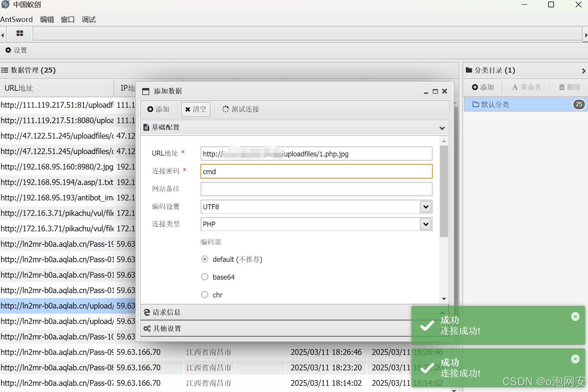588x392 pixels.
Task: Click the 分类目录 folder icon
Action: click(x=469, y=70)
